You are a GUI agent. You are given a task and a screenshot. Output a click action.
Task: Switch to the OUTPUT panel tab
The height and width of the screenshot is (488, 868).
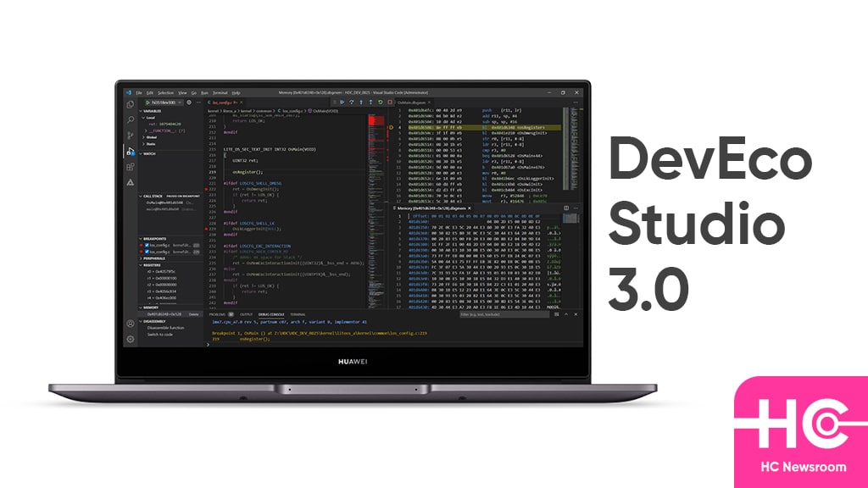[246, 314]
